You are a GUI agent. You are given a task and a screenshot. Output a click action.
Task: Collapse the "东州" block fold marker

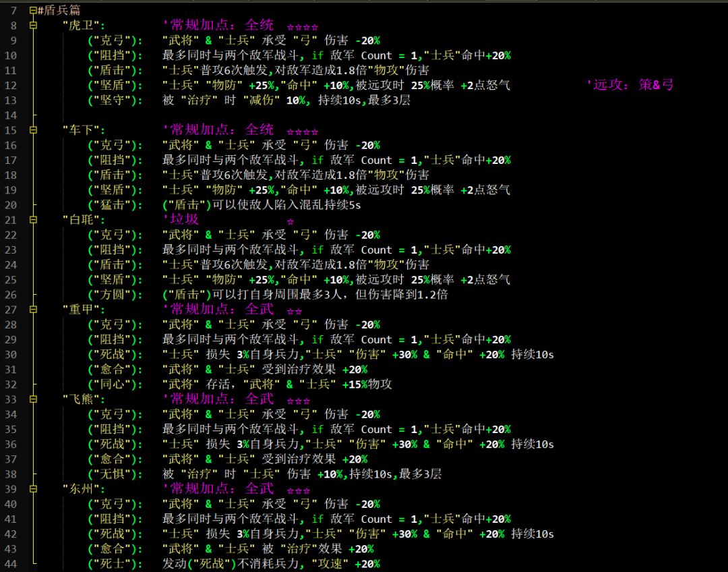33,489
